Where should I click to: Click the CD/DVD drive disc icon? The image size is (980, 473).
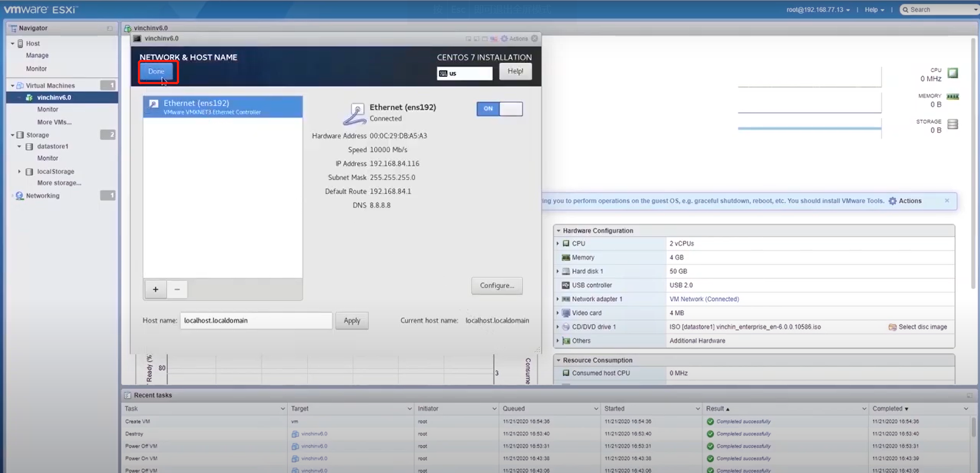[566, 327]
